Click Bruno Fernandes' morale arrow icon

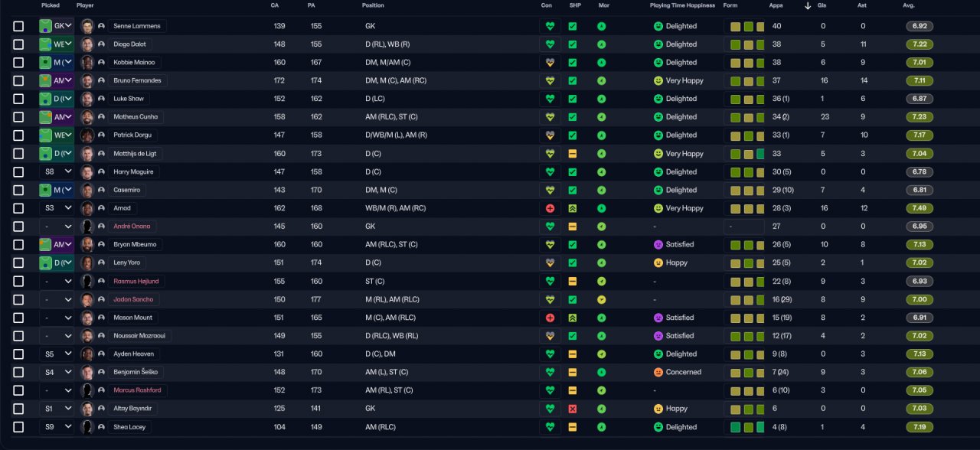[601, 80]
